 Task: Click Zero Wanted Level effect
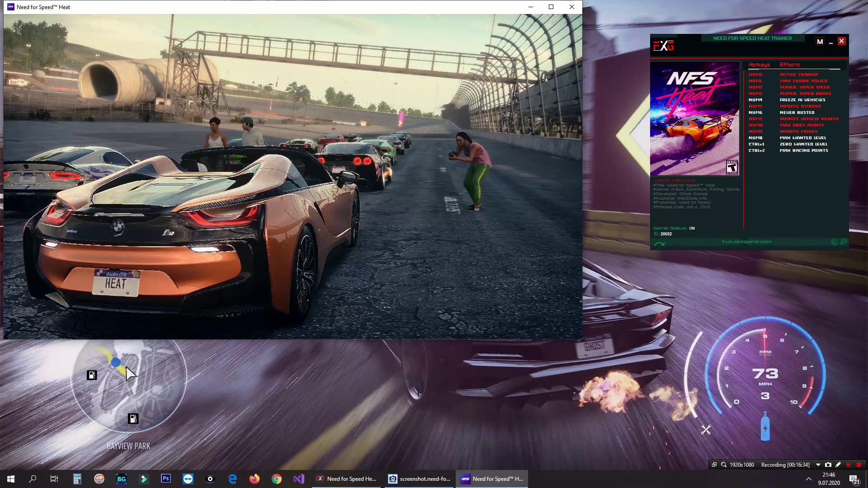tap(803, 144)
